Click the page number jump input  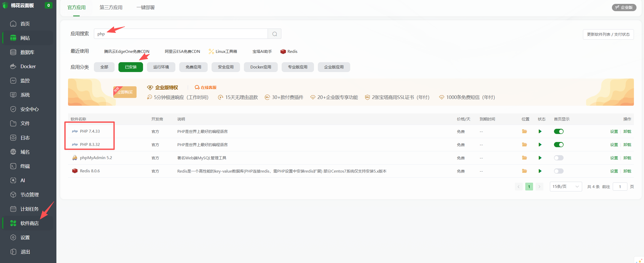[x=620, y=187]
